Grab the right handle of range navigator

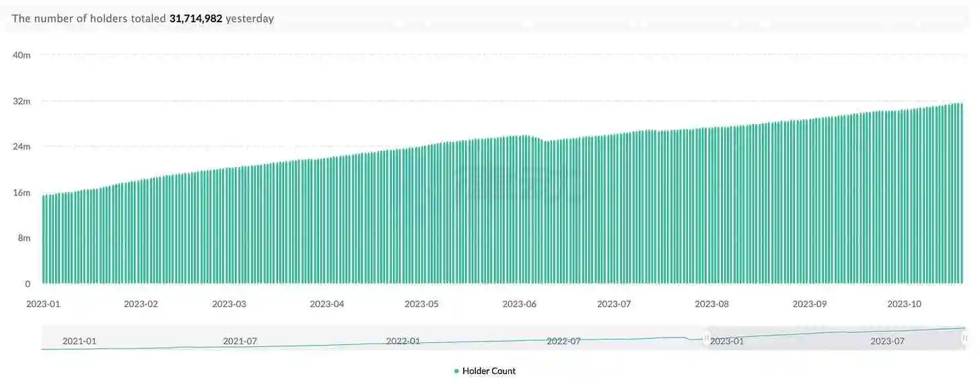click(x=965, y=338)
